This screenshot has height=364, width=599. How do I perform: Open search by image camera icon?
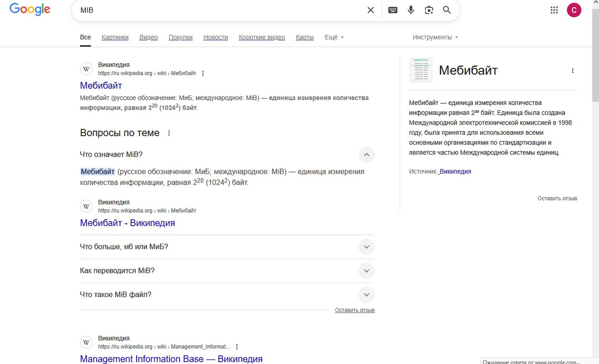click(x=429, y=10)
